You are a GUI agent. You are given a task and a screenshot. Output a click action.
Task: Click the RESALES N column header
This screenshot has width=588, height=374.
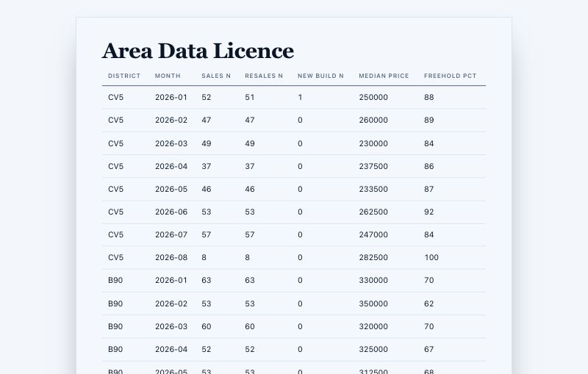coord(264,76)
